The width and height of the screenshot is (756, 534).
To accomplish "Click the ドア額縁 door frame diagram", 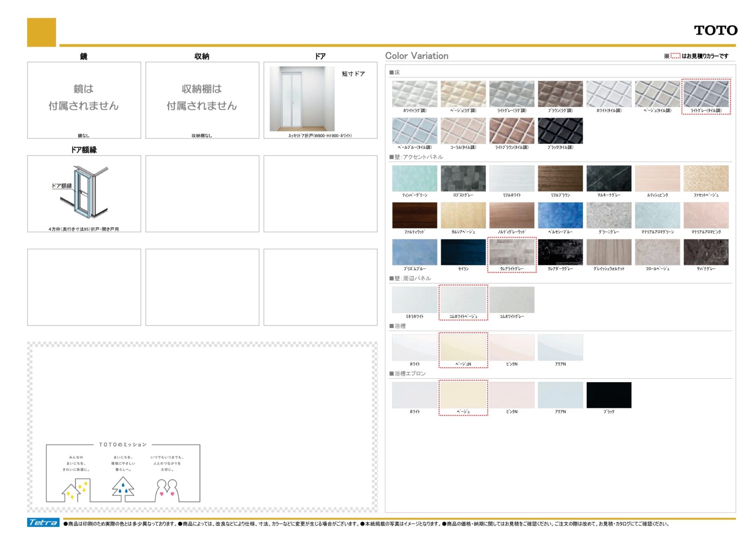I will tap(84, 192).
